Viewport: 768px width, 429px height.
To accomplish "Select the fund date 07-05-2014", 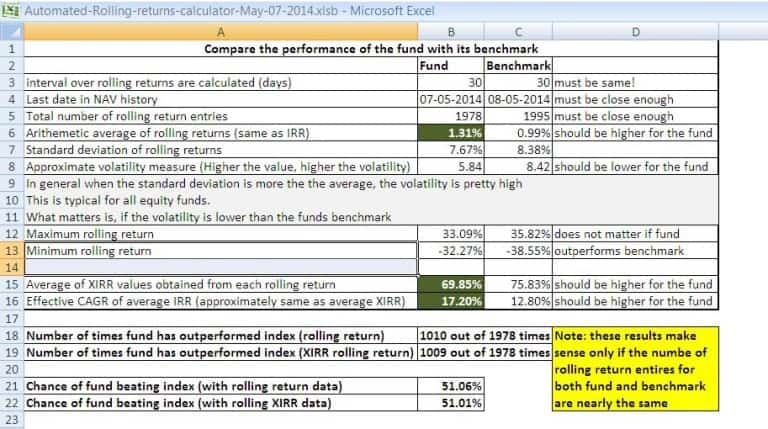I will point(451,99).
